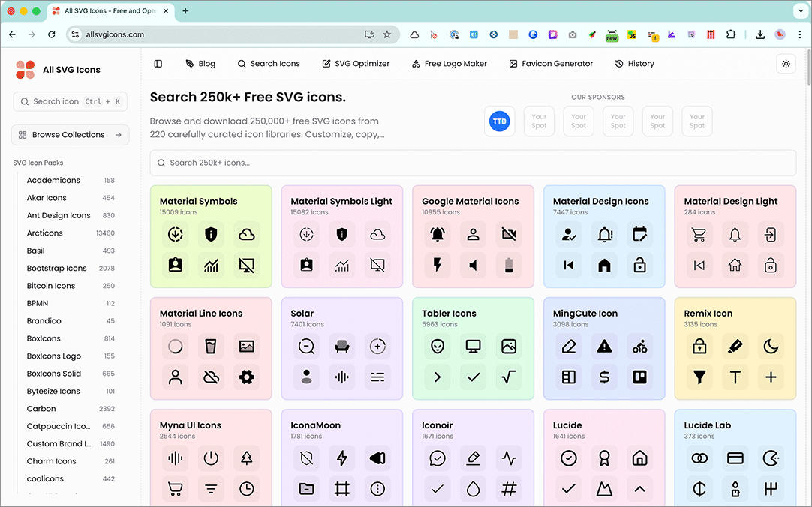Image resolution: width=812 pixels, height=507 pixels.
Task: Open the IconaMoon collection title
Action: tap(315, 425)
